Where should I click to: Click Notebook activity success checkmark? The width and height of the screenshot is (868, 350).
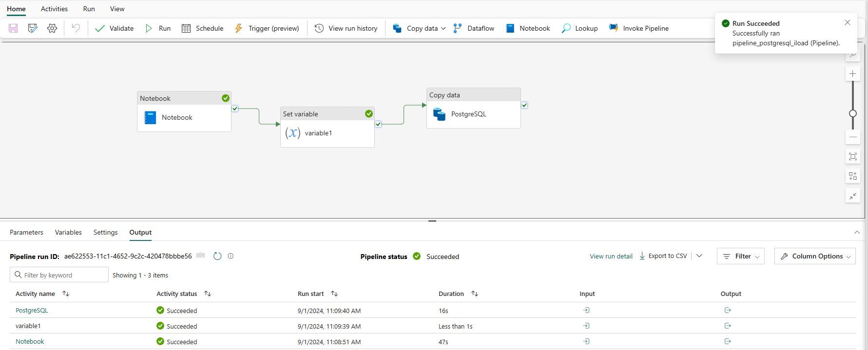coord(225,98)
